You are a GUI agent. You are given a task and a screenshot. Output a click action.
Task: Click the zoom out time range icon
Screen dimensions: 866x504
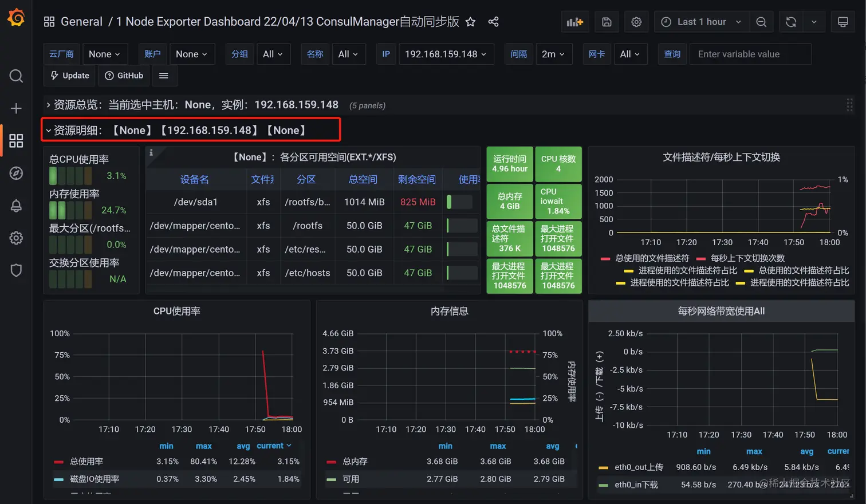(x=761, y=22)
